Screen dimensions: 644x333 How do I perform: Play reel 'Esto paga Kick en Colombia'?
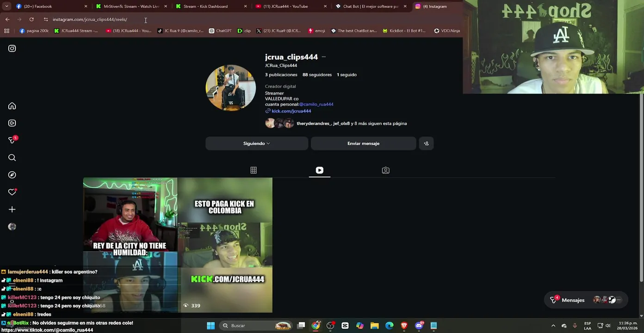[225, 245]
